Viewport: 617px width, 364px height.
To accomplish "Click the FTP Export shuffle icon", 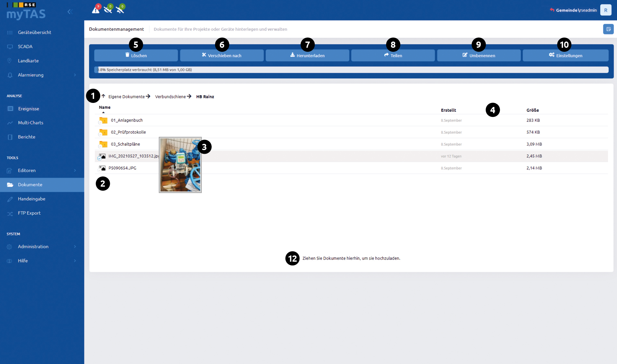I will (10, 213).
